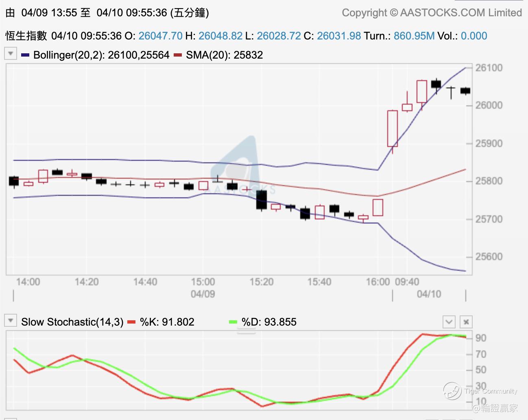
Task: Click the "14:00" time axis label
Action: [x=28, y=282]
